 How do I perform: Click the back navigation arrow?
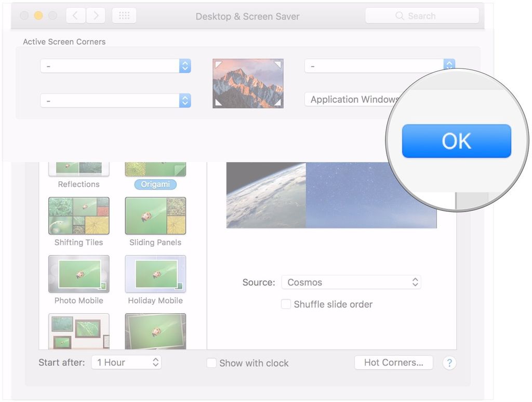pyautogui.click(x=75, y=15)
